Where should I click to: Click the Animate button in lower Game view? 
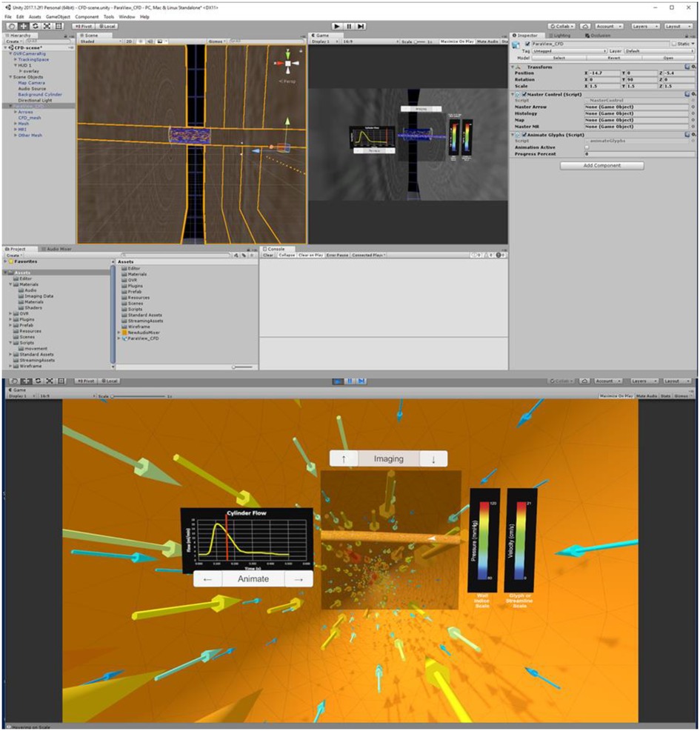point(253,578)
